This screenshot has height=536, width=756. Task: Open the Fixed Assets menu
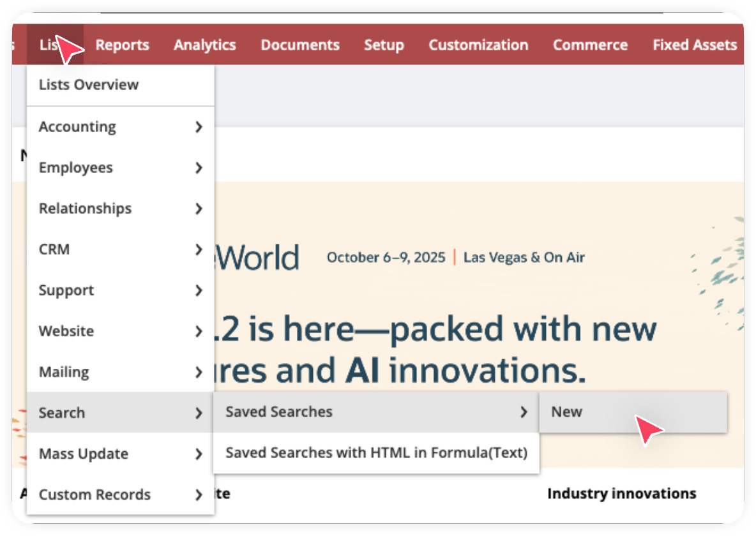695,45
